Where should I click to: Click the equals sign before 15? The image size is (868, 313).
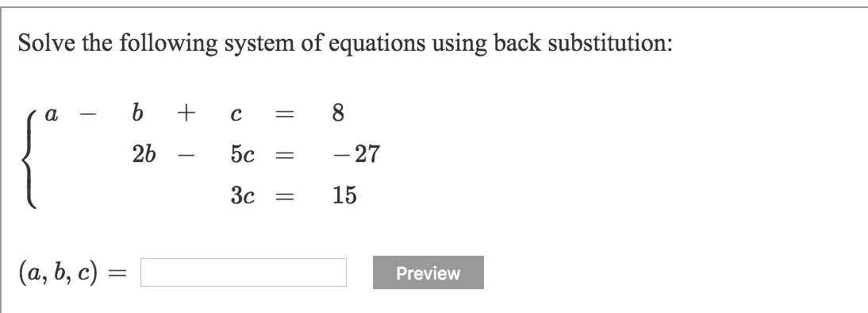click(x=286, y=197)
